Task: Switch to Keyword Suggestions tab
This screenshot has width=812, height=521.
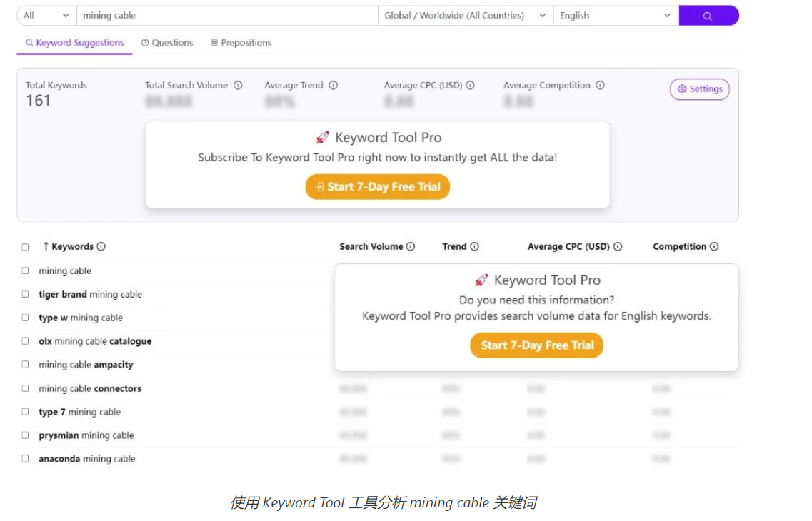Action: (x=74, y=43)
